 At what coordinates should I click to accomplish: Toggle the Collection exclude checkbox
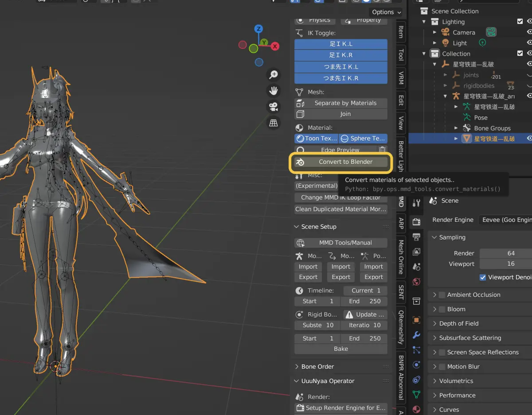(520, 53)
